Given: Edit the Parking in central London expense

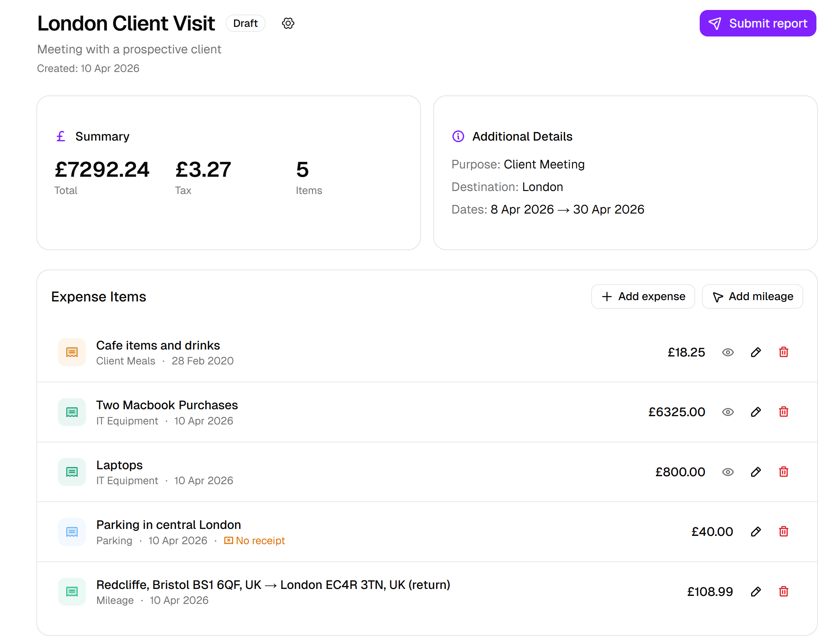Looking at the screenshot, I should click(756, 532).
